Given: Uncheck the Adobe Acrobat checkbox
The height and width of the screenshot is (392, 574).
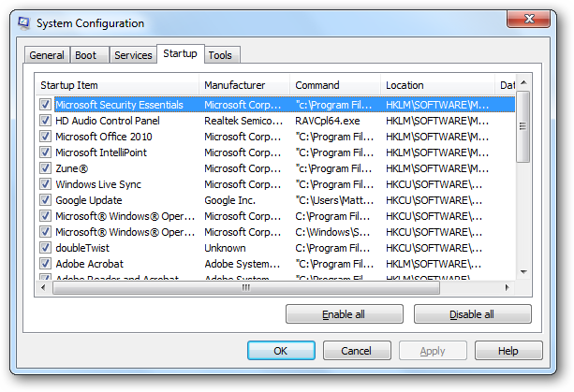Looking at the screenshot, I should tap(45, 264).
